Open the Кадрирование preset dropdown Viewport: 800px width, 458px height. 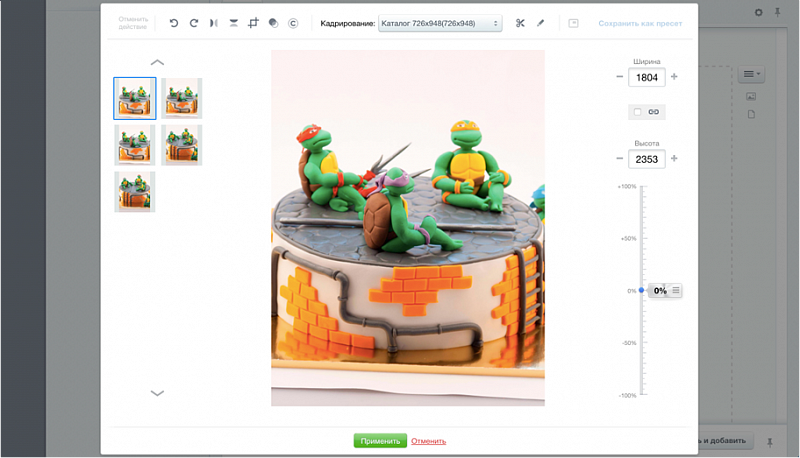tap(440, 23)
